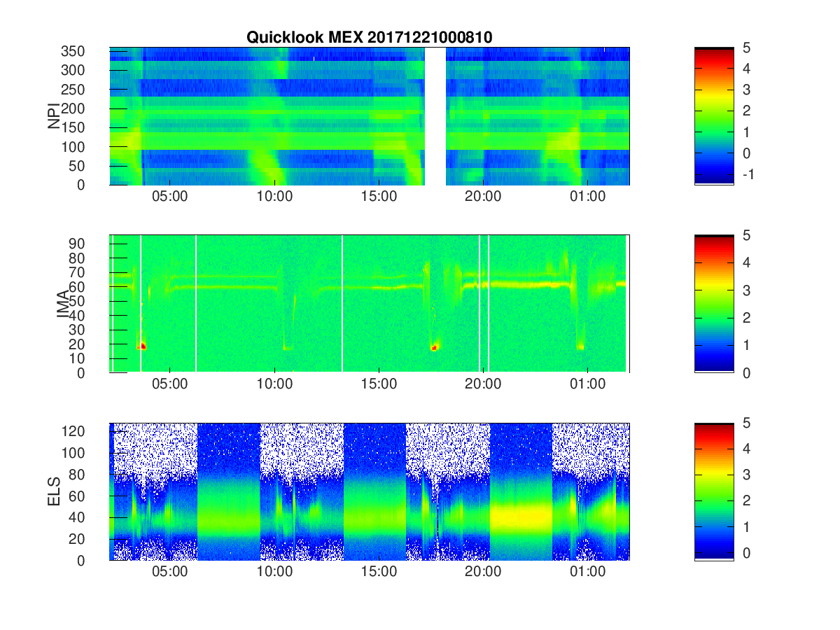Select the ELS y-axis label
The image size is (840, 630).
point(53,491)
